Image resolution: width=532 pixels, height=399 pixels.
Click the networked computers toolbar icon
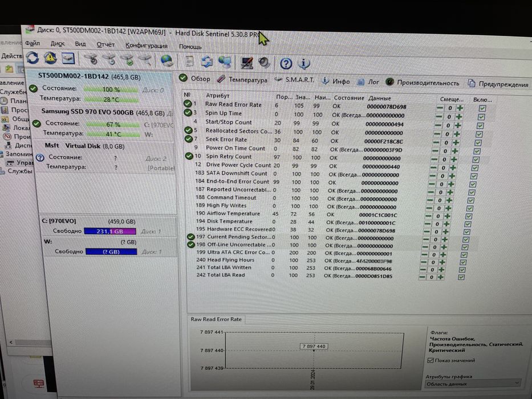coord(224,62)
